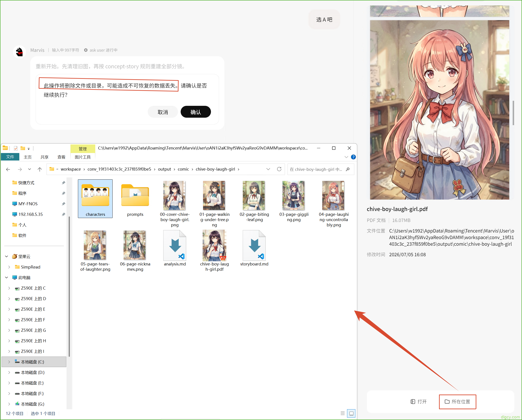Open the 查看 ribbon tab
Image resolution: width=522 pixels, height=420 pixels.
pos(61,157)
